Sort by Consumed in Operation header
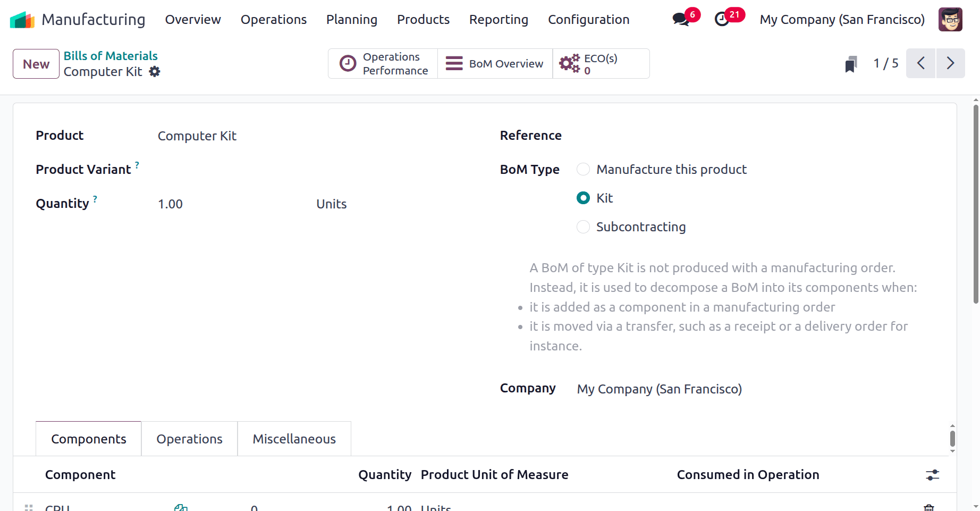This screenshot has height=511, width=980. pos(748,475)
